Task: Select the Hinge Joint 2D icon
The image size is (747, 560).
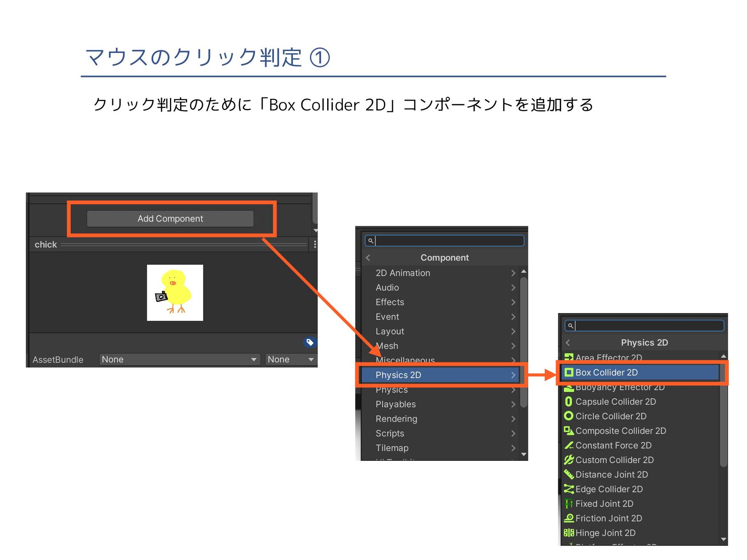Action: (568, 533)
